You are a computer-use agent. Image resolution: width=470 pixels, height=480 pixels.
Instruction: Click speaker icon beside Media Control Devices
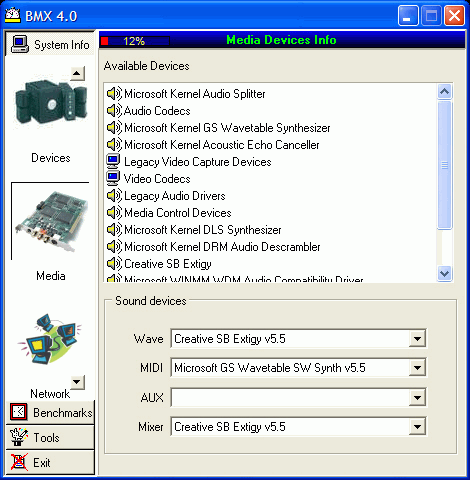tap(114, 213)
